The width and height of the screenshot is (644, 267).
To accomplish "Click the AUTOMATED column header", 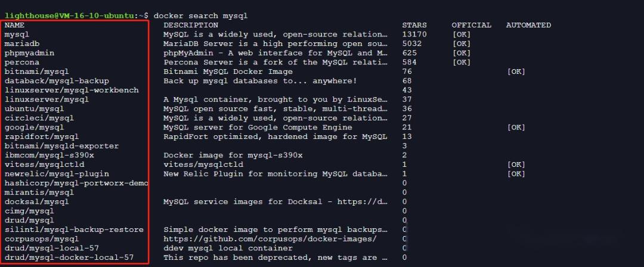I will 528,25.
